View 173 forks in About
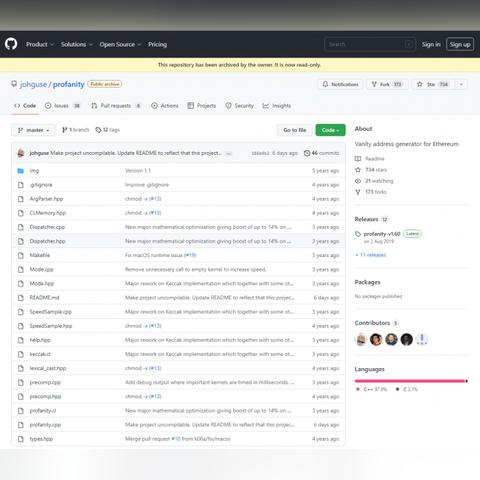The image size is (480, 480). pos(371,192)
